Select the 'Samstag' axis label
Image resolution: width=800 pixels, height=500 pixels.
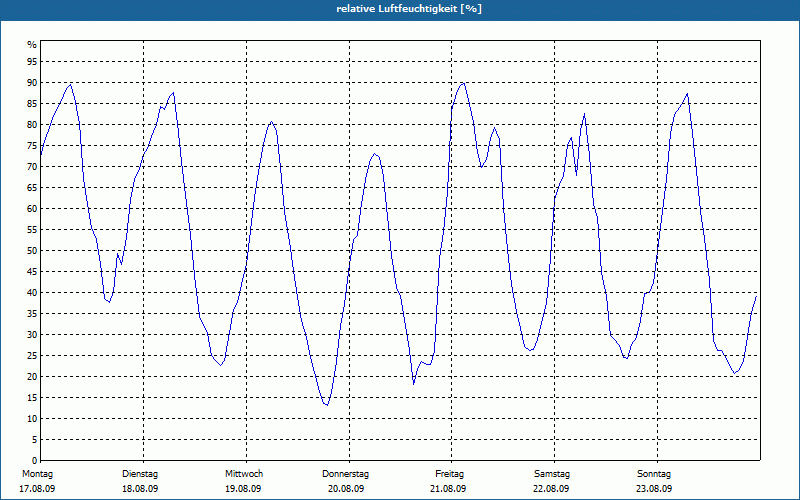(552, 474)
